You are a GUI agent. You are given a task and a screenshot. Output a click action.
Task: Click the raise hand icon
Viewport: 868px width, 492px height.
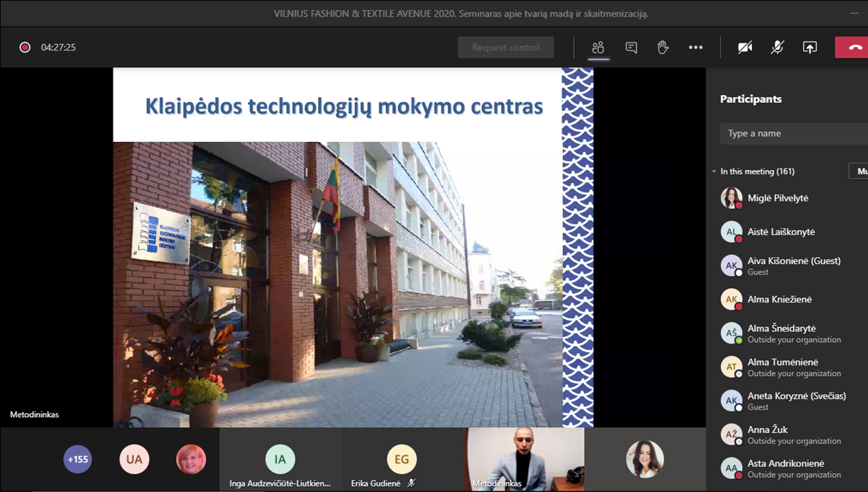(663, 48)
